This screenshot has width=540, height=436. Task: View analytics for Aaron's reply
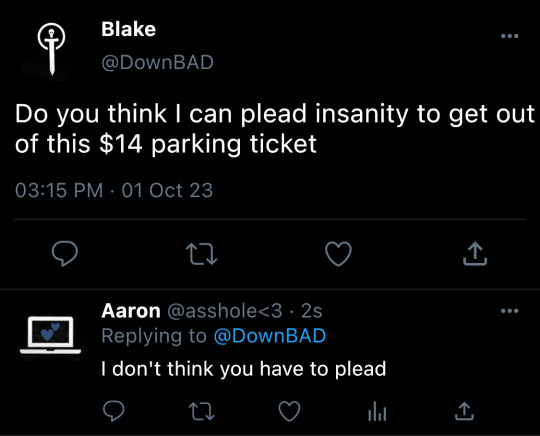377,412
